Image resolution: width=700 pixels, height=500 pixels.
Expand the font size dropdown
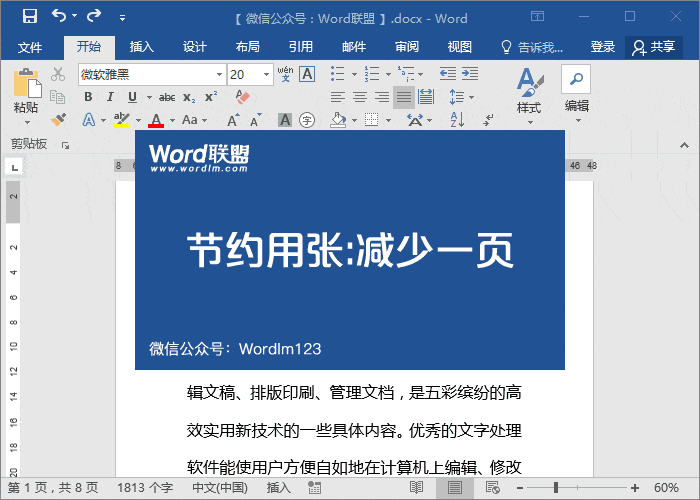click(266, 74)
